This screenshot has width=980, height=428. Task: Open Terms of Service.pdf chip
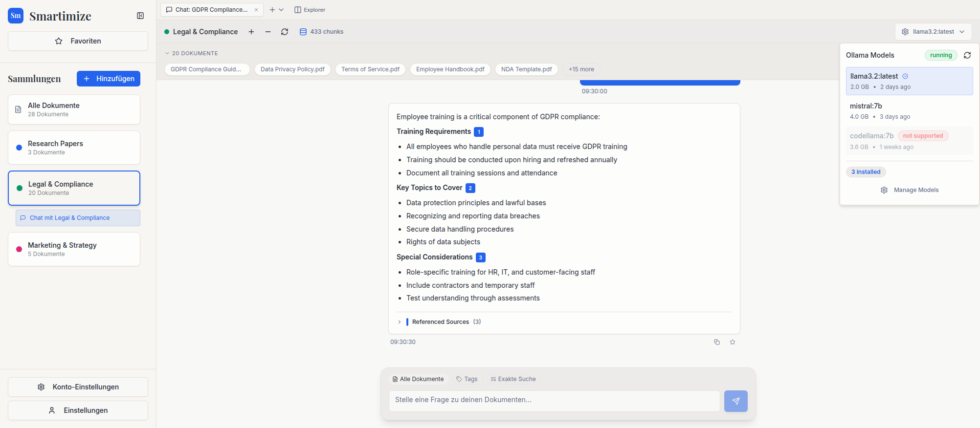[x=370, y=69]
